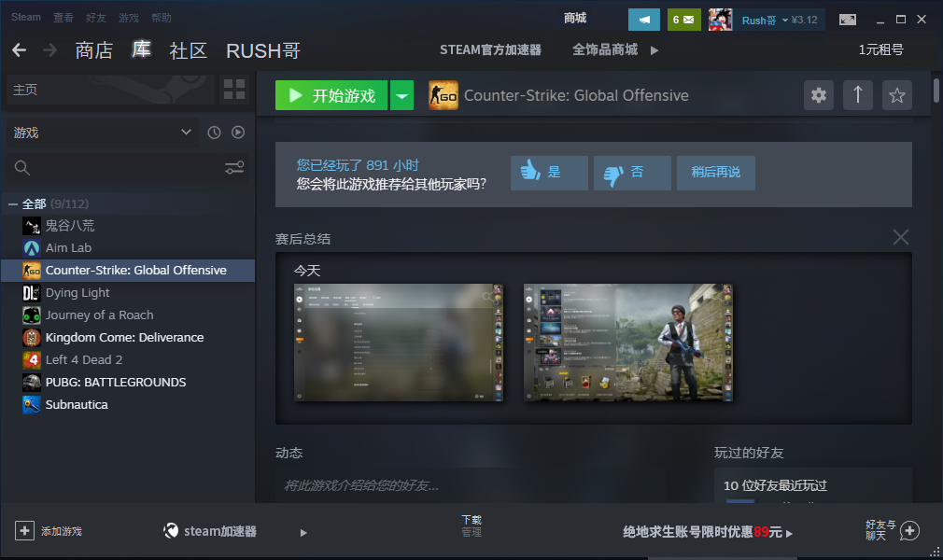The height and width of the screenshot is (560, 943).
Task: Go to the 库 tab
Action: coord(141,49)
